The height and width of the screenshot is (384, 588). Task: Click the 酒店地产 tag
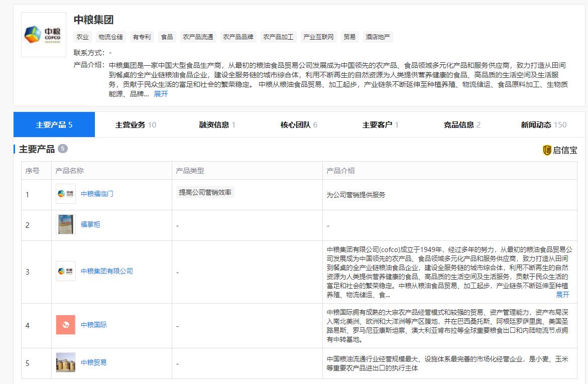(378, 37)
